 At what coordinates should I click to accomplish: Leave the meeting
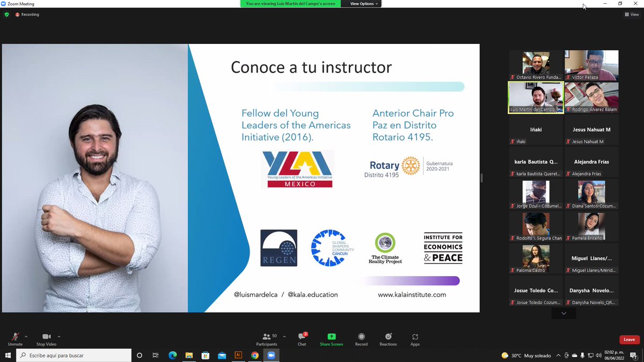coord(629,339)
